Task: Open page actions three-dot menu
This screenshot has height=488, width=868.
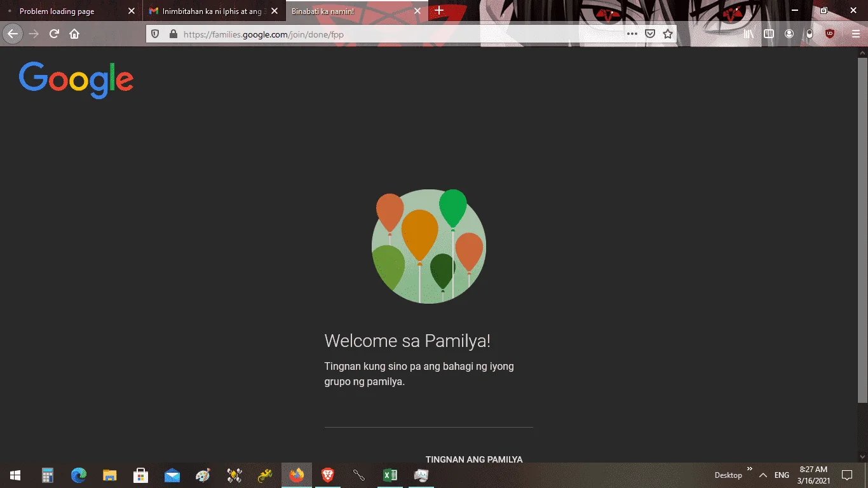Action: pos(632,34)
